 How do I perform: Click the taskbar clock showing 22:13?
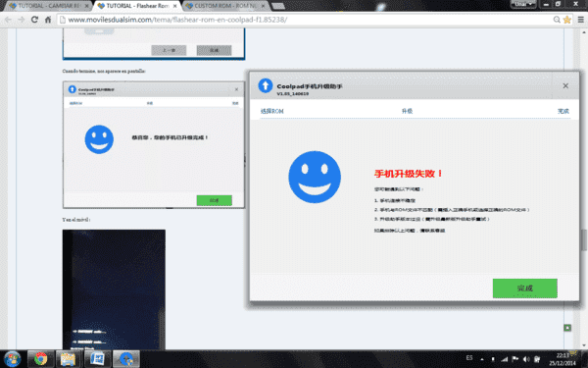(563, 359)
